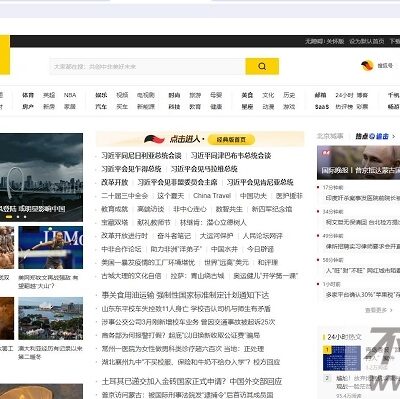Image resolution: width=400 pixels, height=399 pixels.
Task: Select the second carousel dot on storm photo
Action: click(x=18, y=217)
